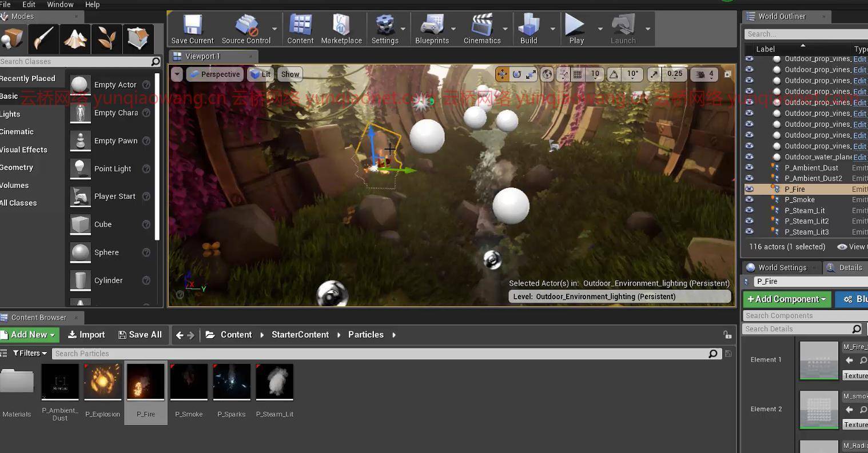The width and height of the screenshot is (868, 453).
Task: Select the Foliage mode icon
Action: tap(106, 38)
